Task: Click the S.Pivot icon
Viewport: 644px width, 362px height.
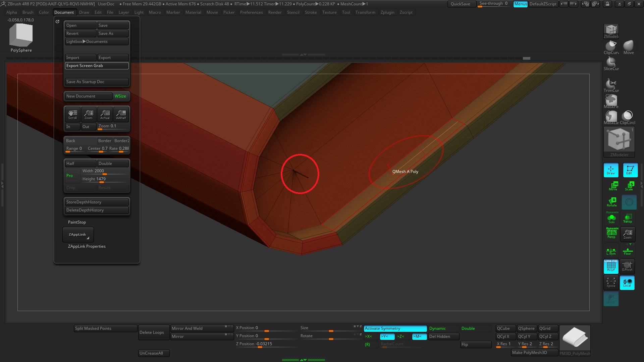Action: click(627, 266)
